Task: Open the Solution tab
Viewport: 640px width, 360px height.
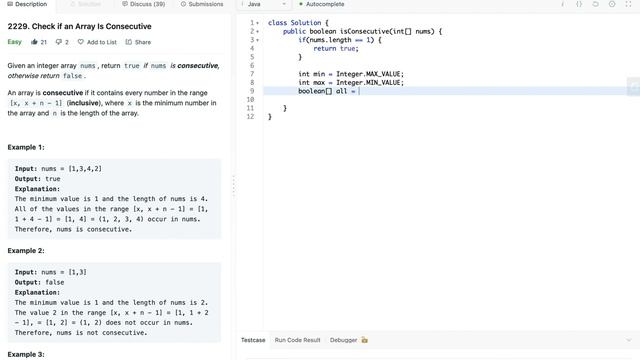Action: 85,4
